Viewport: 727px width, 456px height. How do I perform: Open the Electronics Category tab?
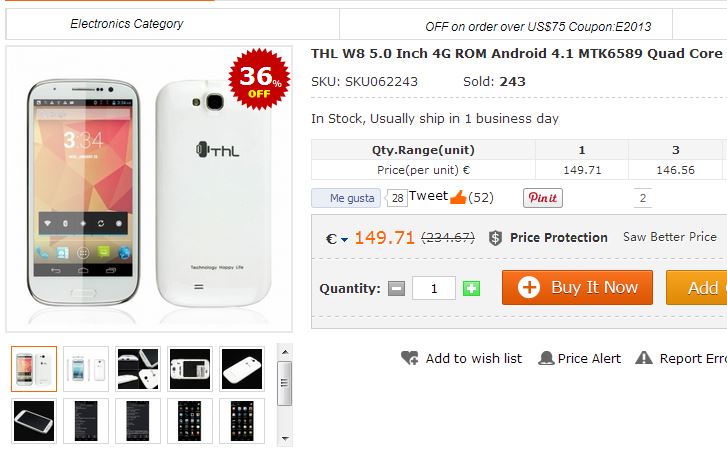click(x=127, y=23)
